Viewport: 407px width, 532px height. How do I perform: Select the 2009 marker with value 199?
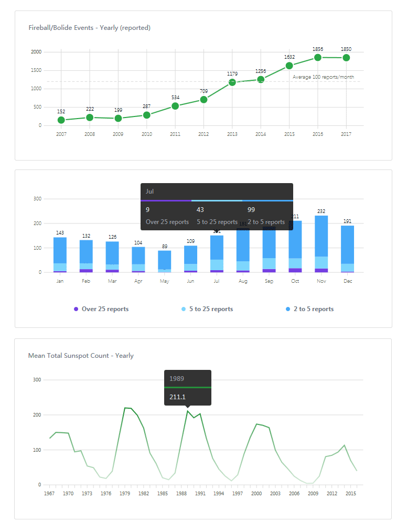click(118, 118)
